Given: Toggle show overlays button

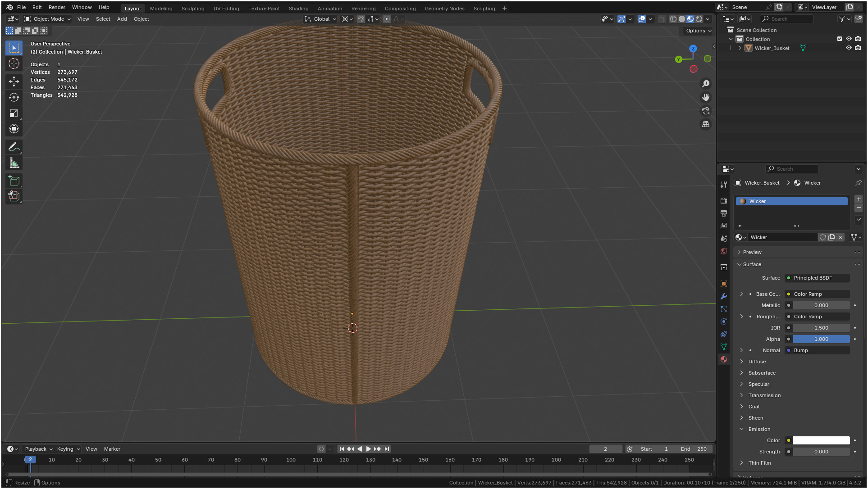Looking at the screenshot, I should (x=642, y=19).
